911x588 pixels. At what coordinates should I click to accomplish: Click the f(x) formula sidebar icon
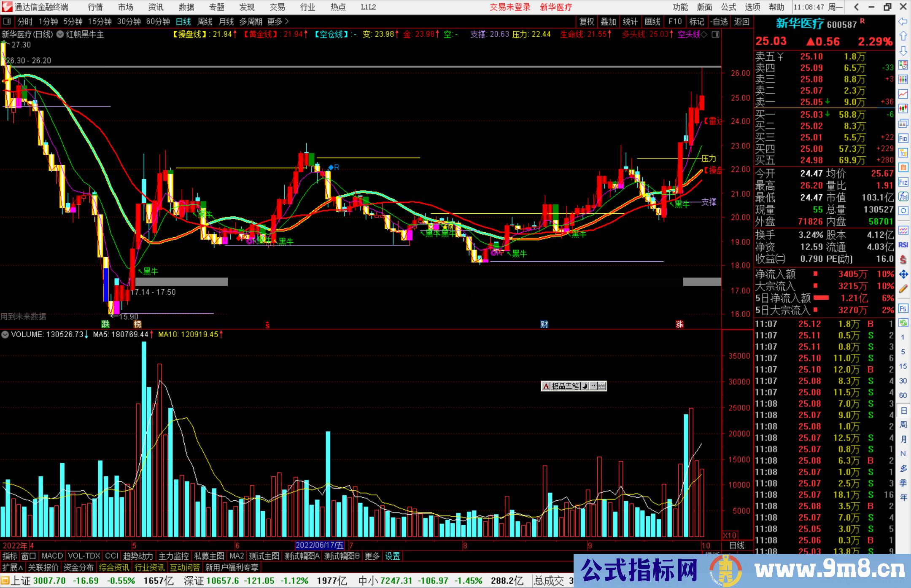click(x=903, y=196)
